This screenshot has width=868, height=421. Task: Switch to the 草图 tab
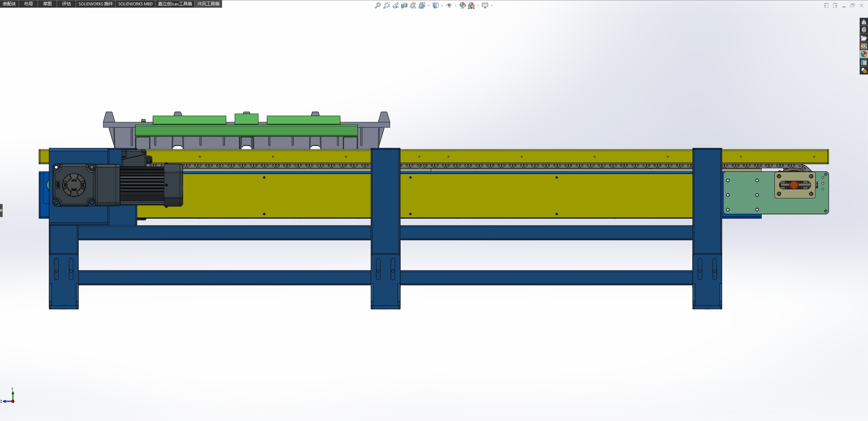(x=47, y=4)
